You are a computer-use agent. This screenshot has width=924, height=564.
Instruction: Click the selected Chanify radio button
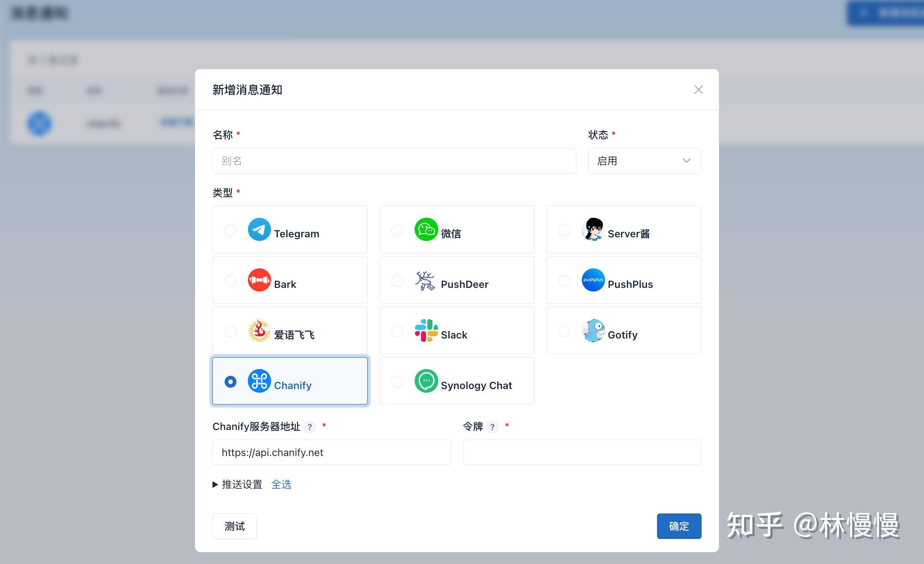(x=231, y=382)
